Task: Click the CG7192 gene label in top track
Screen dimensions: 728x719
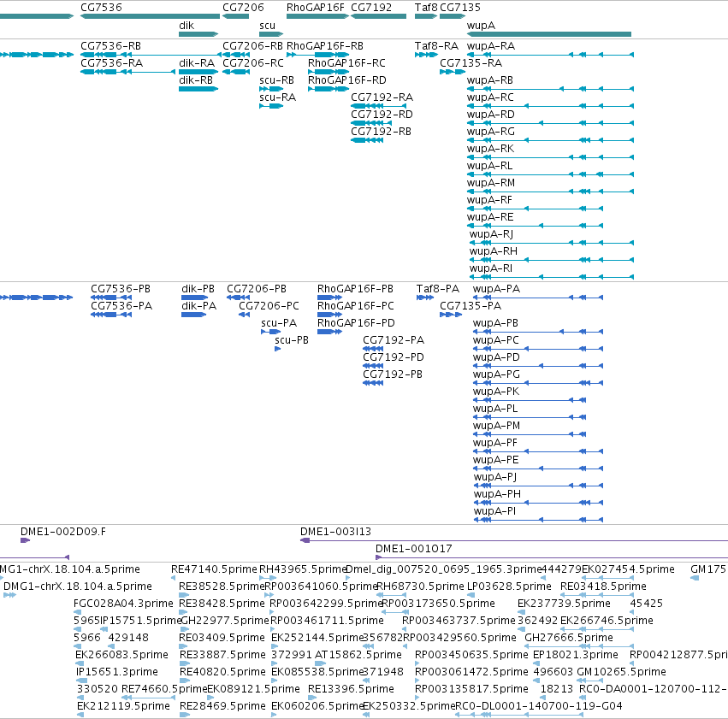Action: click(371, 8)
